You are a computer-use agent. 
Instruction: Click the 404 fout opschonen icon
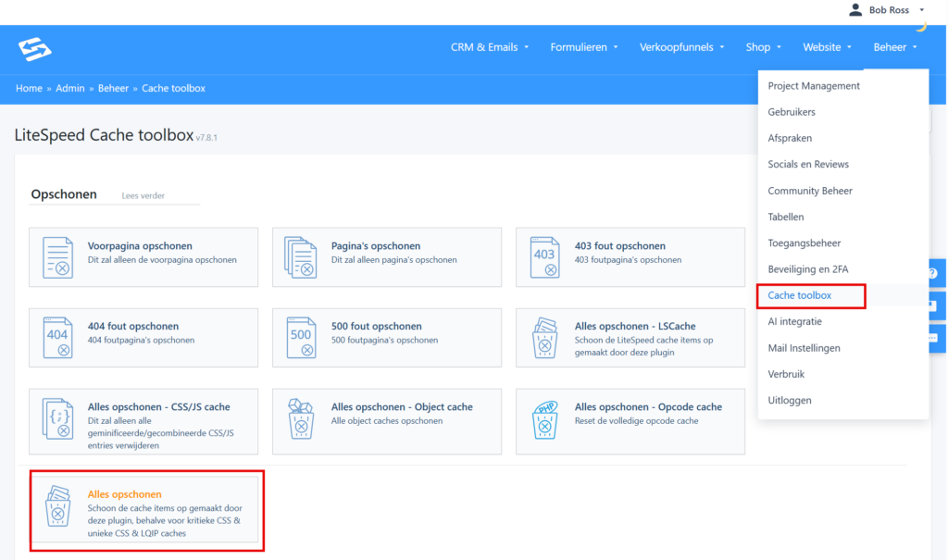click(x=58, y=338)
